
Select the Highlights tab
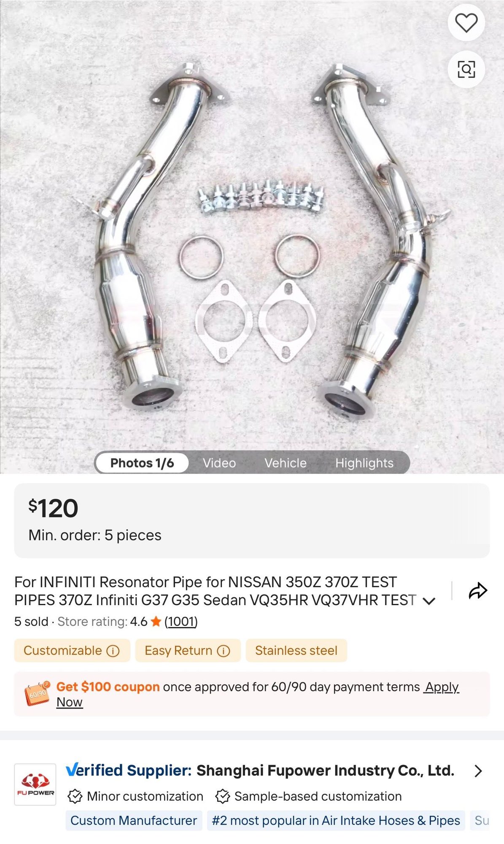[364, 463]
